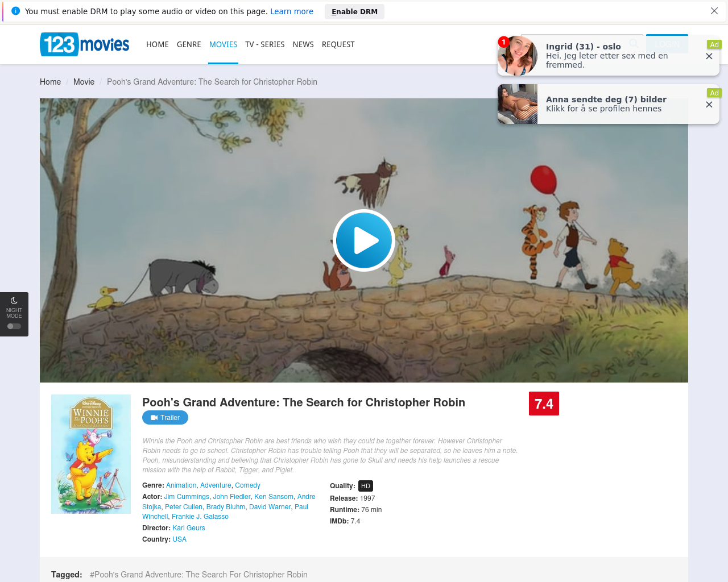Viewport: 728px width, 582px height.
Task: Click the LOGIN button behind the ad
Action: [667, 44]
